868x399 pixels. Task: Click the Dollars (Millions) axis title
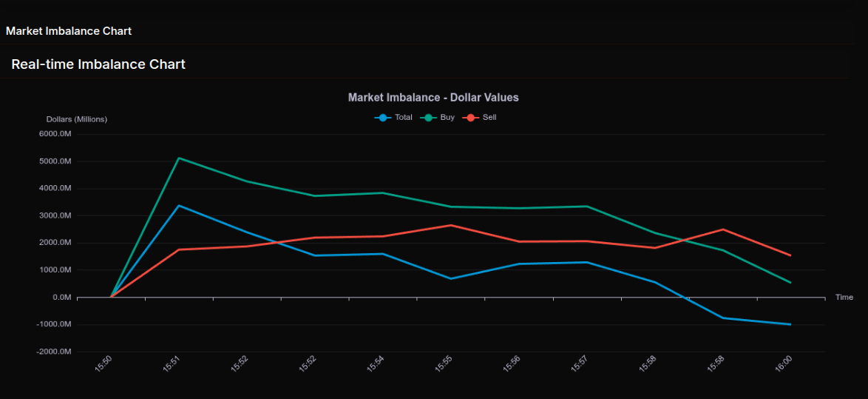pos(76,119)
